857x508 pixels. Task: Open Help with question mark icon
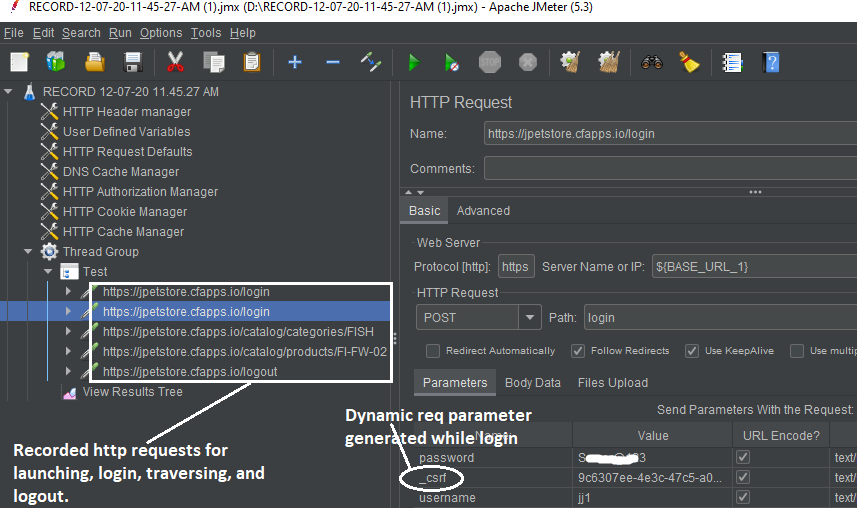(771, 62)
